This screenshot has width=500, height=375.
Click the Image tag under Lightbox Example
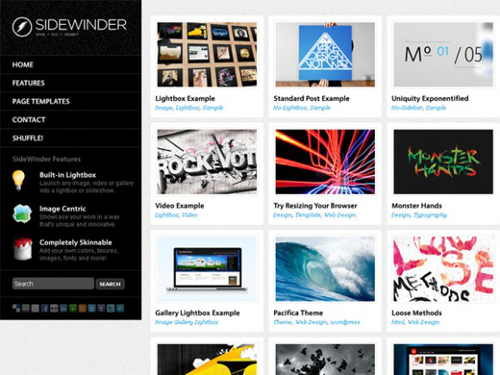click(164, 108)
